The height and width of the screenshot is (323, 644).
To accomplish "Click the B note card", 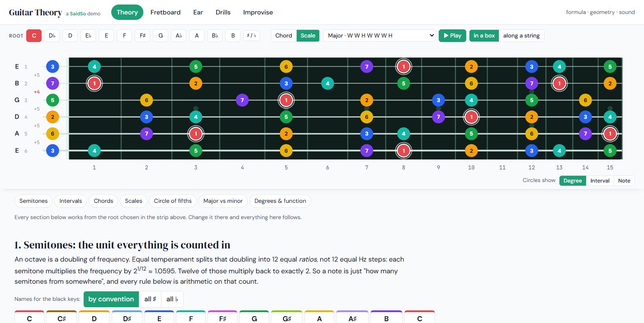I will (386, 317).
